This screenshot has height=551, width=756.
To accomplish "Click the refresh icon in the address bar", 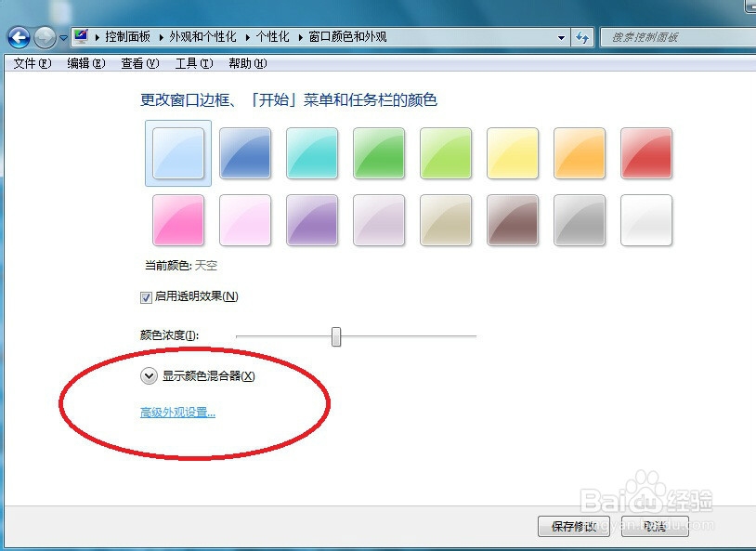I will point(583,36).
